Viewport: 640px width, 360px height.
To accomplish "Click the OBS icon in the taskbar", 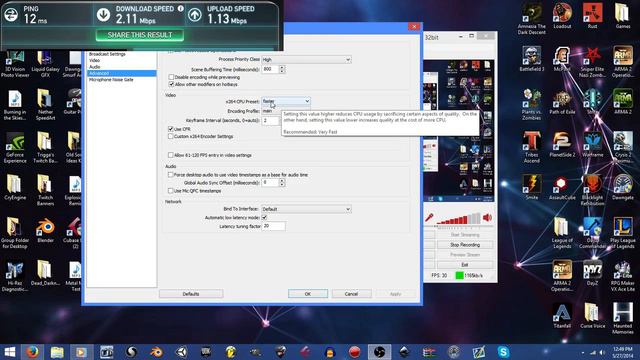I will tap(379, 351).
